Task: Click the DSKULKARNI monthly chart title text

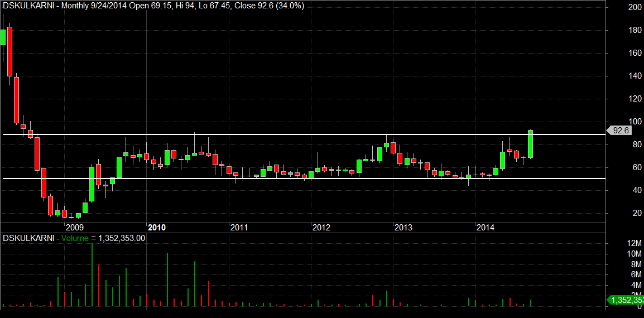Action: [x=153, y=6]
